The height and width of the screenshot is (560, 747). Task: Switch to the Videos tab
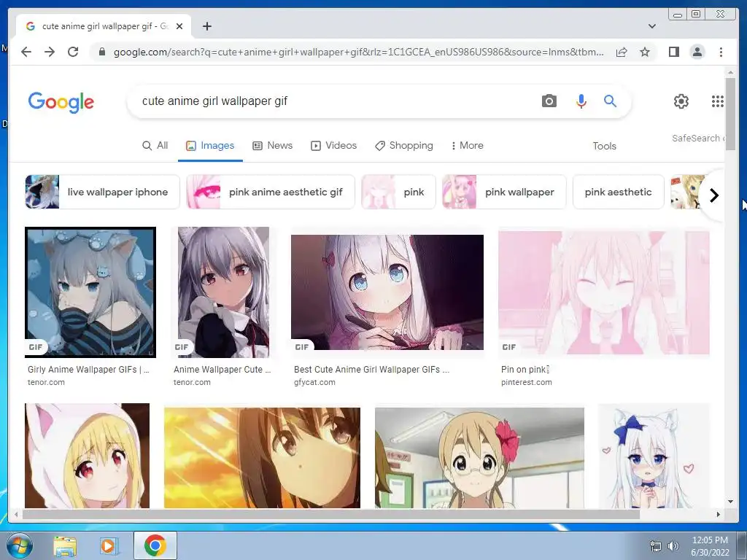pos(333,145)
